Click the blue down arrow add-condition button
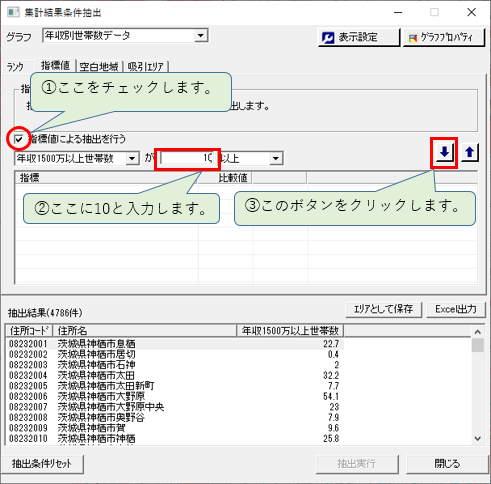This screenshot has height=484, width=491. [444, 153]
